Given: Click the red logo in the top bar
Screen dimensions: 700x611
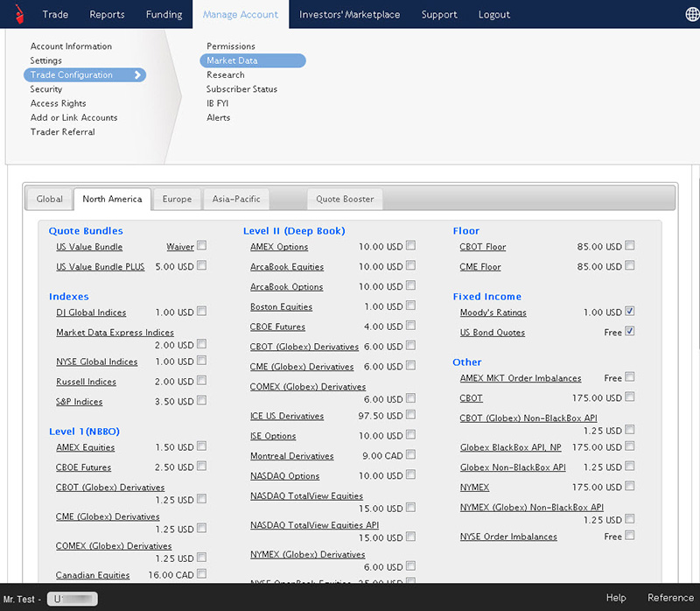Looking at the screenshot, I should coord(19,14).
